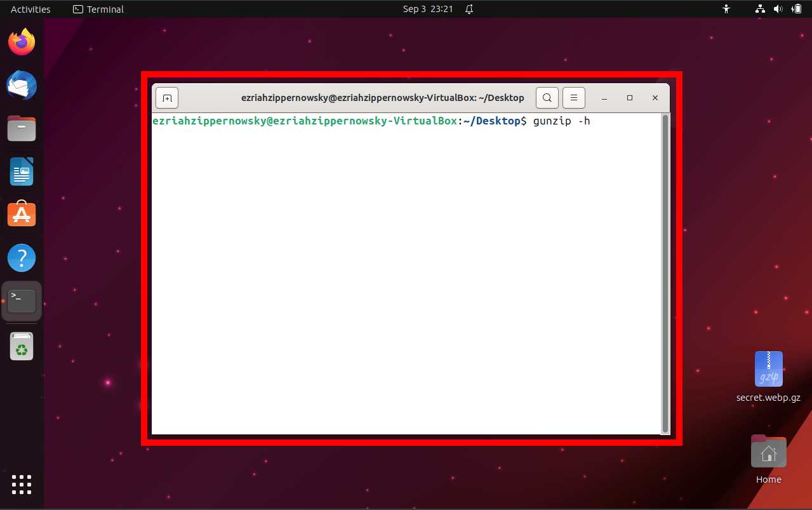This screenshot has width=812, height=510.
Task: Open Ubuntu Software center
Action: pyautogui.click(x=21, y=214)
